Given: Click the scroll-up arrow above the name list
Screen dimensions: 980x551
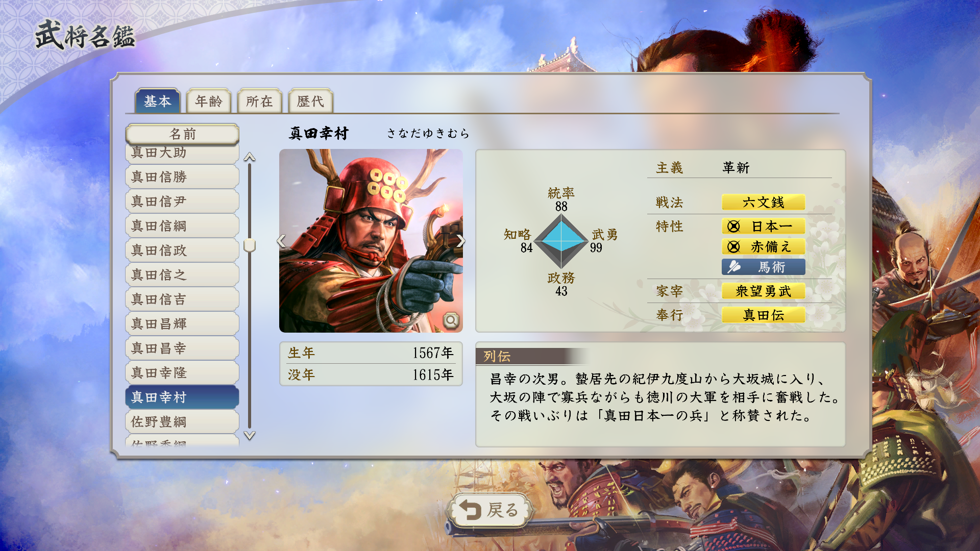Looking at the screenshot, I should pos(250,157).
